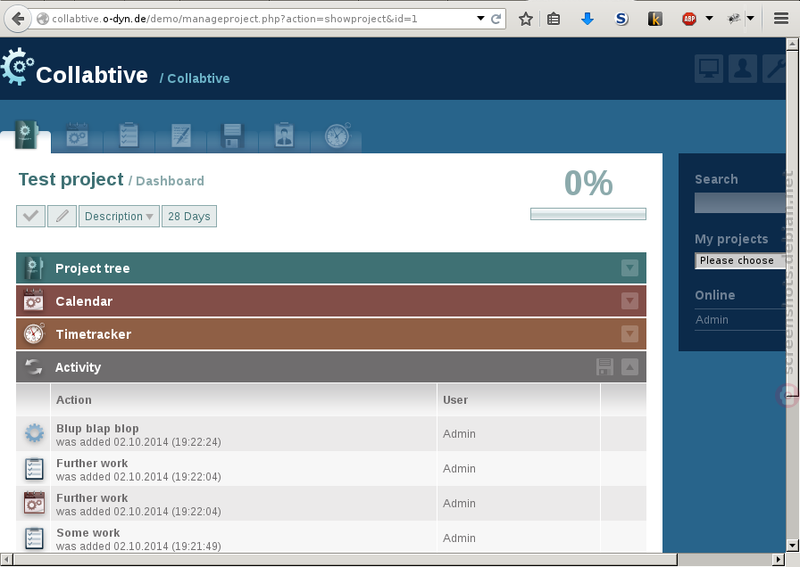The width and height of the screenshot is (800, 567).
Task: Switch to the messages notepad tab
Action: (x=181, y=135)
